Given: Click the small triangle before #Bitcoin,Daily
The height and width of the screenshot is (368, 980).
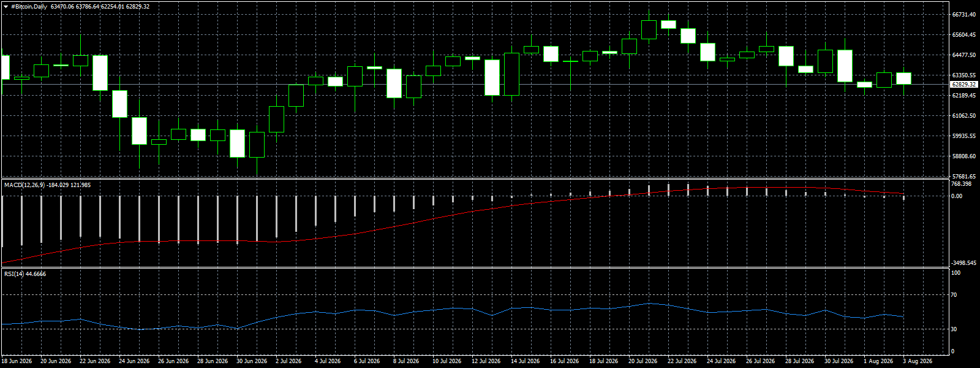Looking at the screenshot, I should tap(6, 7).
